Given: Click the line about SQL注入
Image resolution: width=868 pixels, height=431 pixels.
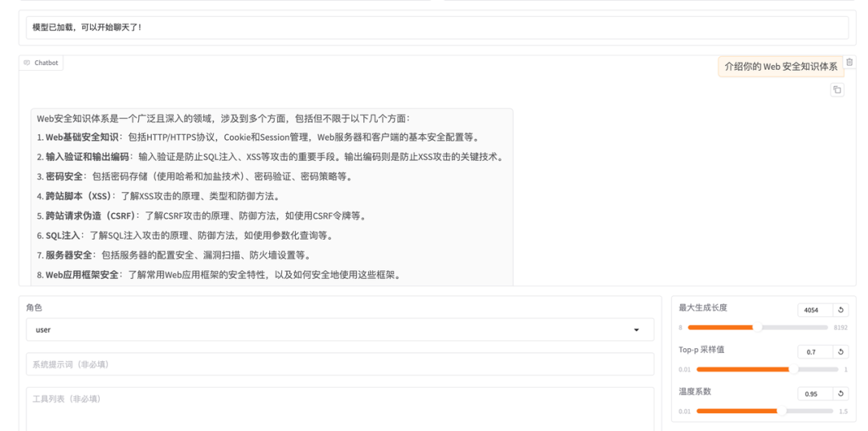Looking at the screenshot, I should pyautogui.click(x=185, y=236).
